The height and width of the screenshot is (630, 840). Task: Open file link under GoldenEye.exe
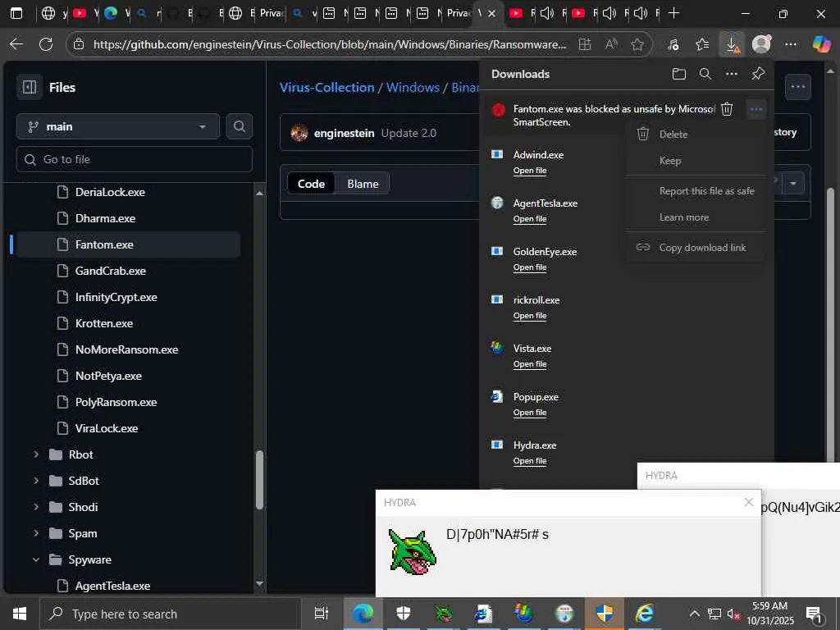(x=529, y=267)
